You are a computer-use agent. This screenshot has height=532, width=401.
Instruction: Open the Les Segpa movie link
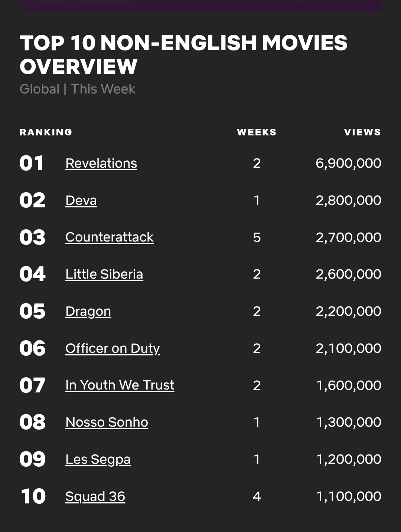click(98, 459)
